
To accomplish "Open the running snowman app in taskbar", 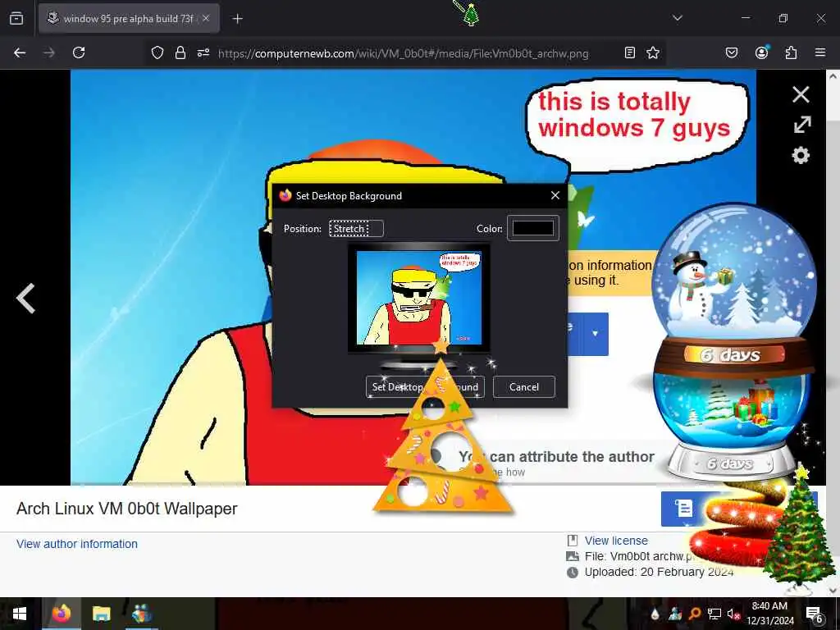I will 141,614.
